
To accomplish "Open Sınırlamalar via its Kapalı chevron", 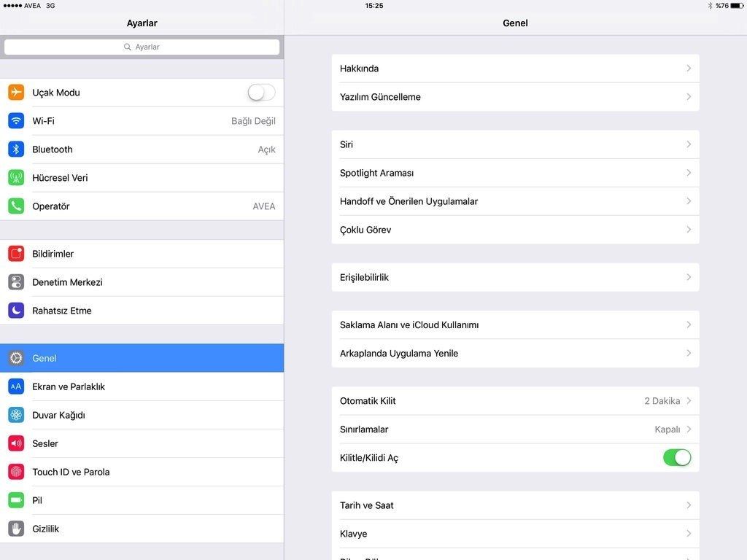I will [x=688, y=429].
